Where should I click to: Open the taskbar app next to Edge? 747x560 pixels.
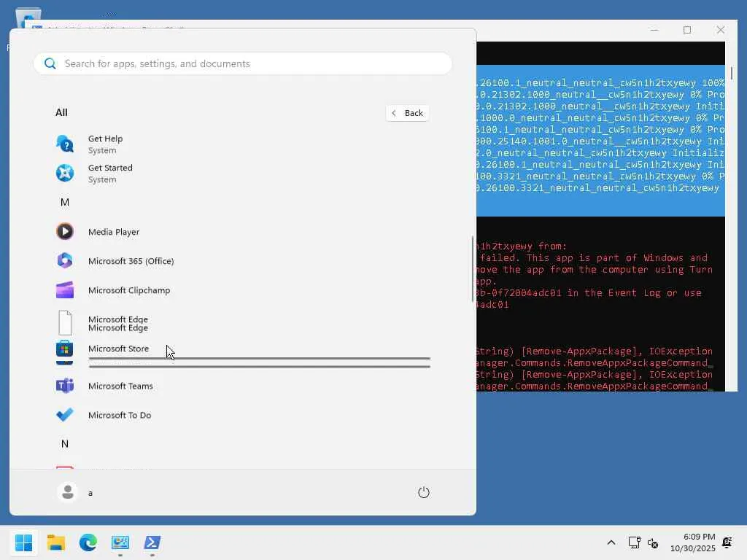pyautogui.click(x=120, y=542)
